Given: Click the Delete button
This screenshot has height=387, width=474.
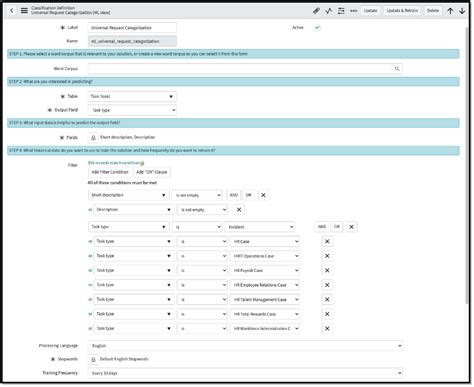Looking at the screenshot, I should pos(433,11).
